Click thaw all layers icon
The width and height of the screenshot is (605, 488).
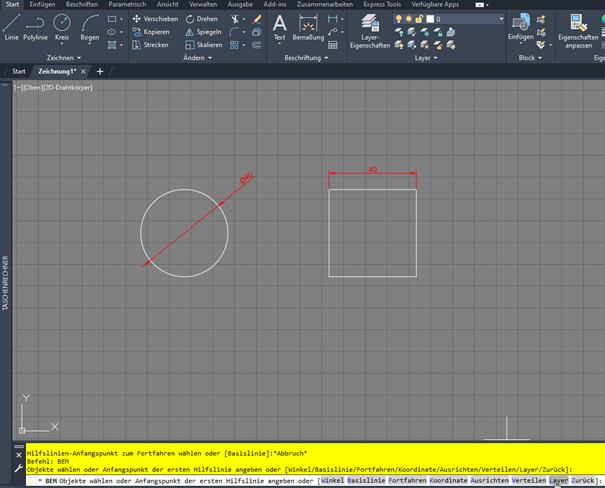425,45
